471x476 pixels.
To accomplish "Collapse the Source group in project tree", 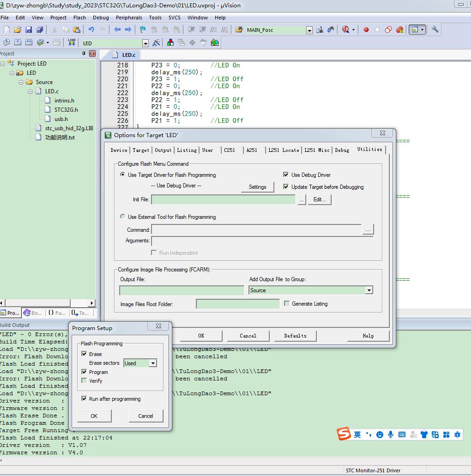I will 21,82.
